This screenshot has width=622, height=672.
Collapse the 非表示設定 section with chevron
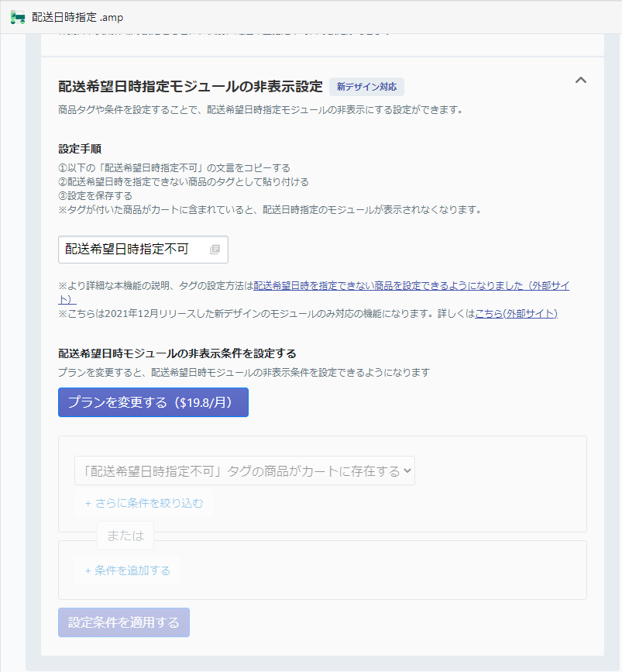pos(580,80)
